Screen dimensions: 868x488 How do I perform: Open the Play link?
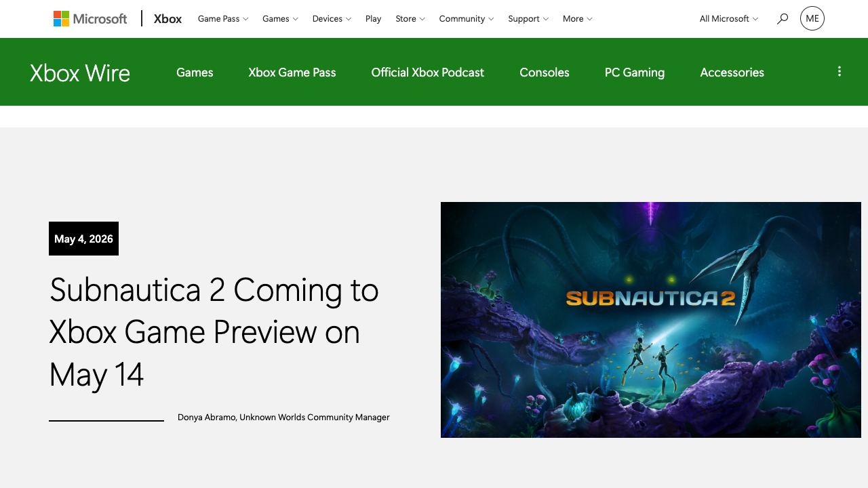coord(374,19)
